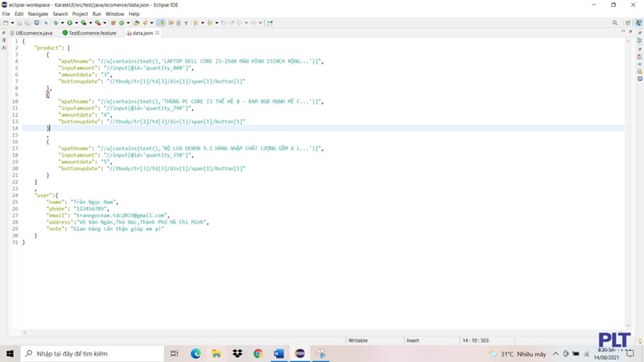The image size is (644, 362).
Task: Expand the External Tools dropdown arrow
Action: [105, 23]
